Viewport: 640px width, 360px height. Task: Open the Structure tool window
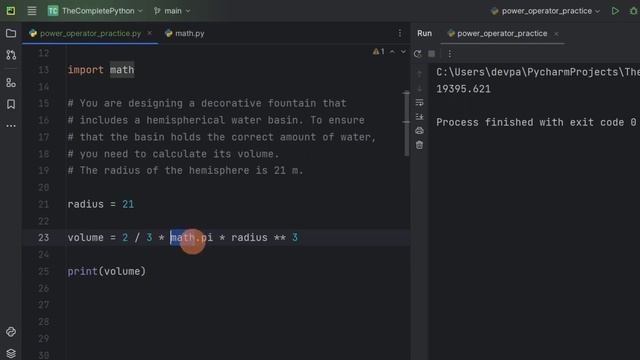[x=11, y=82]
